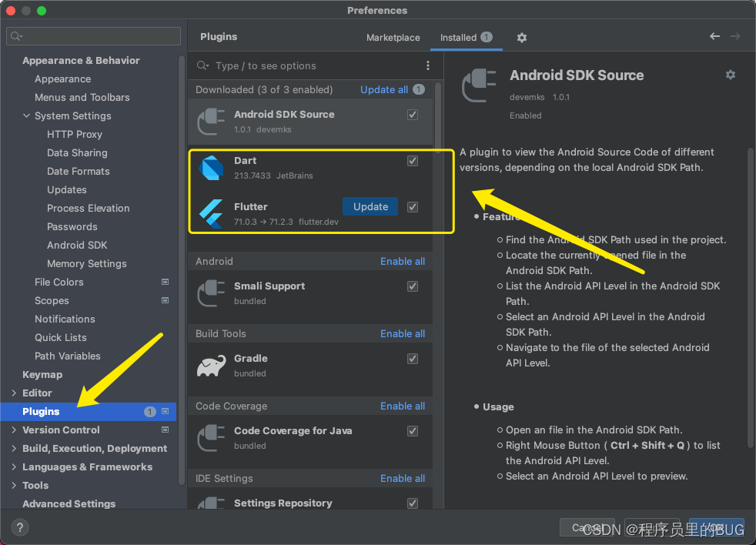Open the Notifications settings page
This screenshot has width=756, height=545.
click(65, 319)
